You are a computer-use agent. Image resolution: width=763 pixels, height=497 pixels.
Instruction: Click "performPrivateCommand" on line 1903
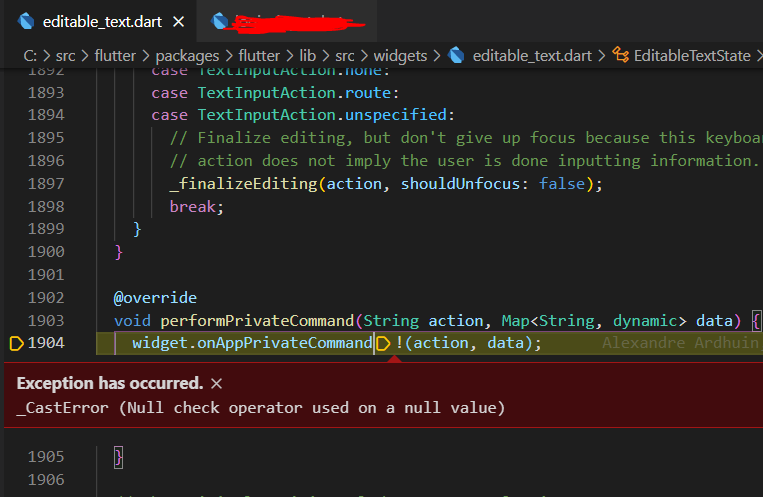(257, 321)
